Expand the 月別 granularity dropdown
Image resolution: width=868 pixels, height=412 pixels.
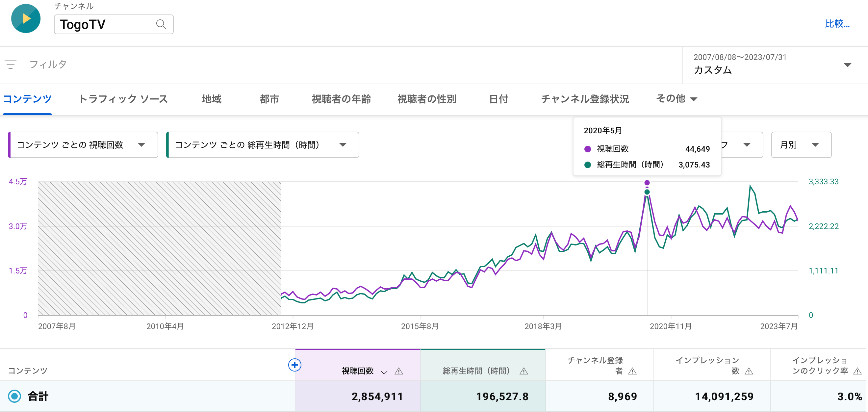801,145
